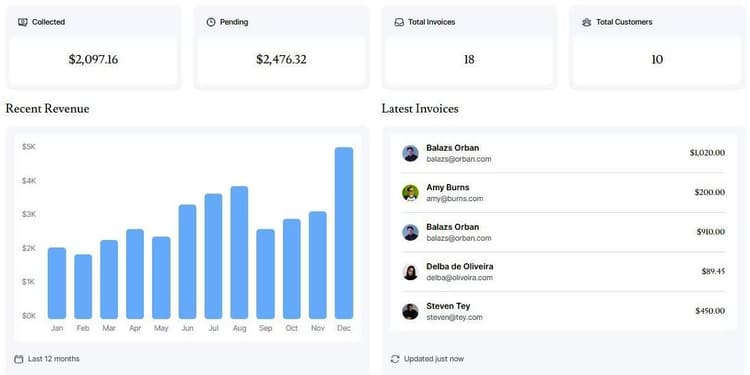Viewport: 750px width, 375px height.
Task: Click the Jun month label on chart
Action: (188, 328)
